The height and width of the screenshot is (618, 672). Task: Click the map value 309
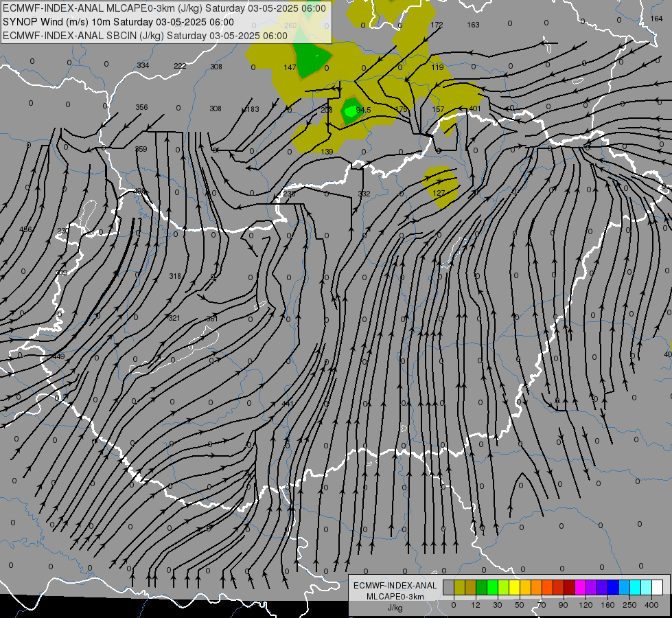click(62, 273)
